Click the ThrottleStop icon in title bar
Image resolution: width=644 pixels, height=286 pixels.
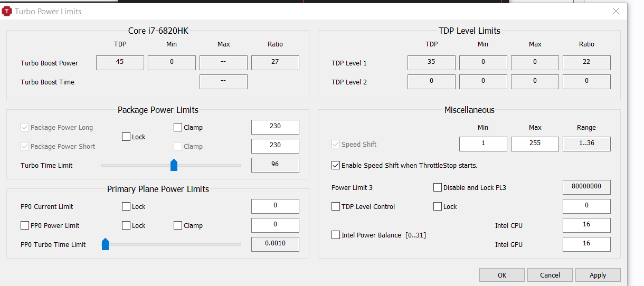click(7, 11)
